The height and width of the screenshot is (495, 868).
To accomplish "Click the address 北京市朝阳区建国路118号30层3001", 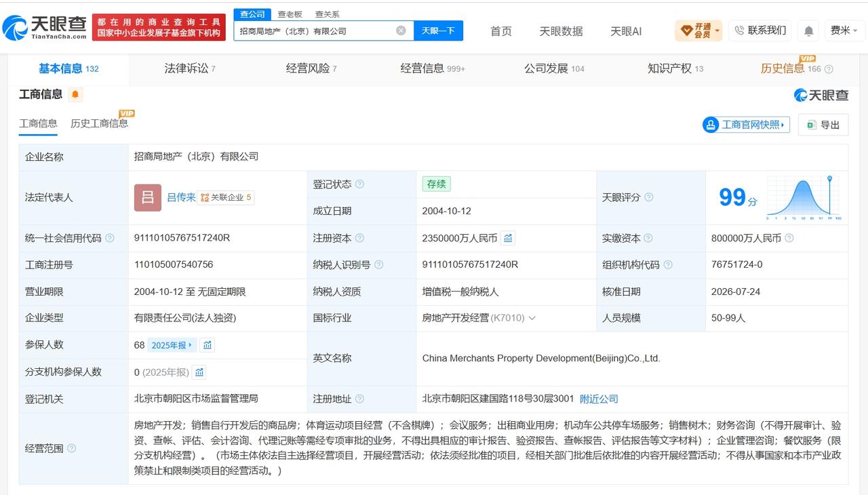I will click(498, 399).
